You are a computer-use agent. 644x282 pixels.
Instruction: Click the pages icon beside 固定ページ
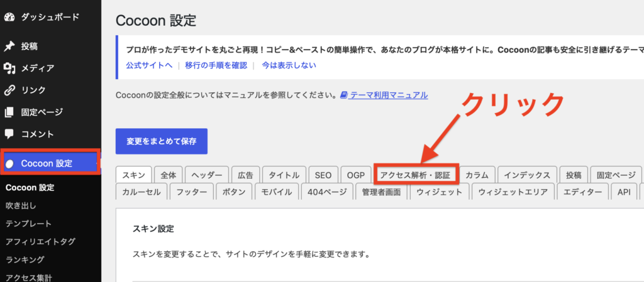point(9,112)
